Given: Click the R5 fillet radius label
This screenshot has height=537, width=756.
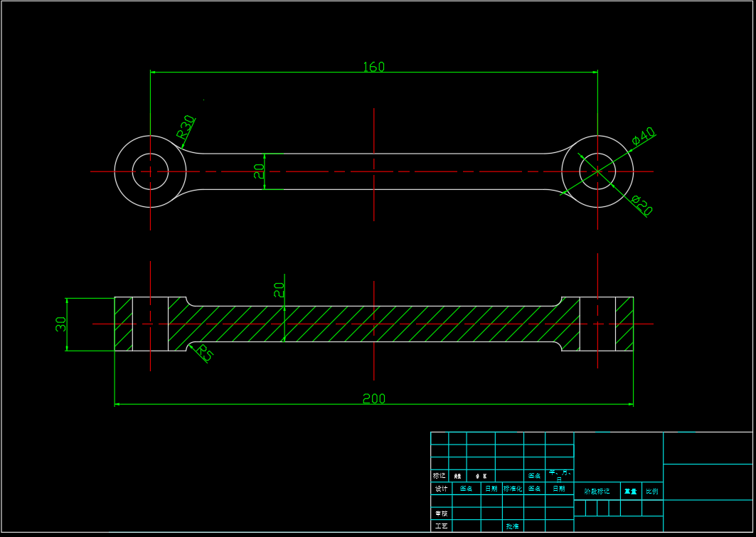Looking at the screenshot, I should point(204,352).
